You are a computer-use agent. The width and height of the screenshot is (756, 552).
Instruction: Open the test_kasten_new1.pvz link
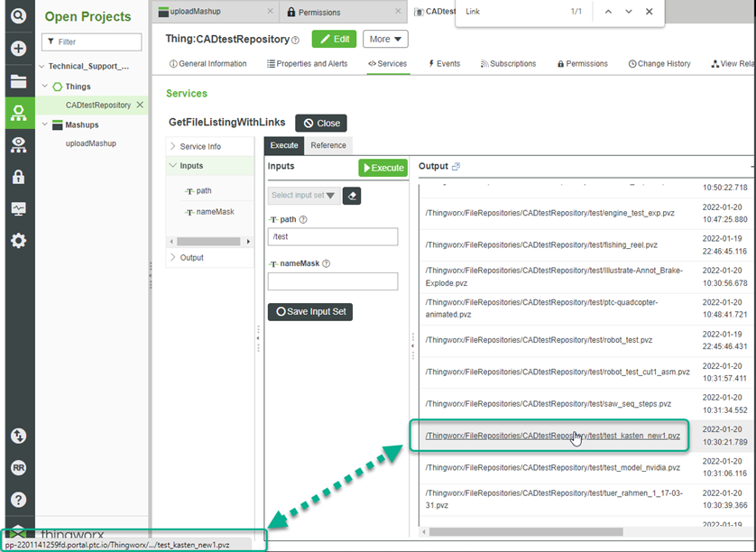tap(552, 436)
